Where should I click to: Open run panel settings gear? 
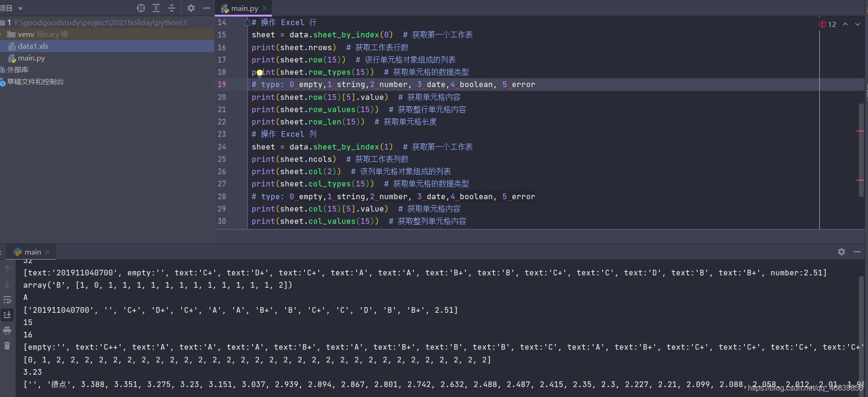[x=841, y=252]
